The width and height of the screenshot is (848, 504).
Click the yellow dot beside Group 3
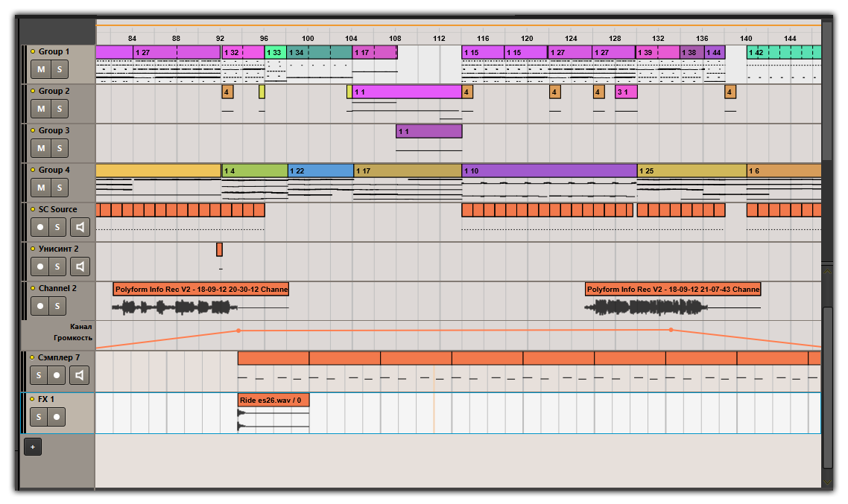tap(33, 131)
